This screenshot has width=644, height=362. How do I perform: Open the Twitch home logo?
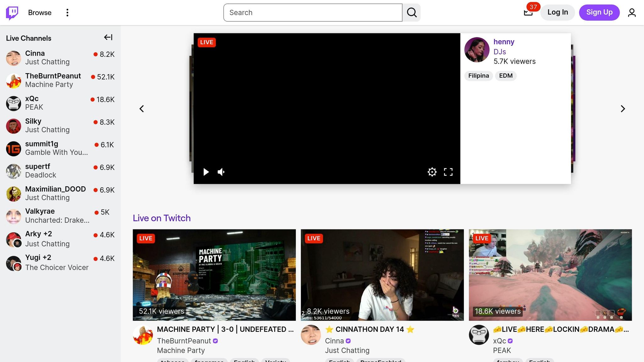(x=12, y=13)
